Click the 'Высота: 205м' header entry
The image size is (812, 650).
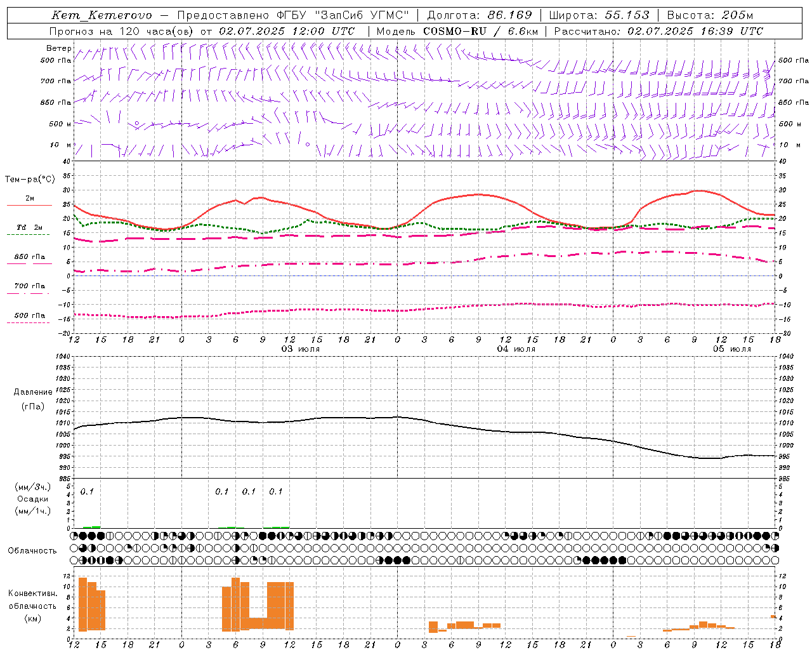[x=710, y=15]
